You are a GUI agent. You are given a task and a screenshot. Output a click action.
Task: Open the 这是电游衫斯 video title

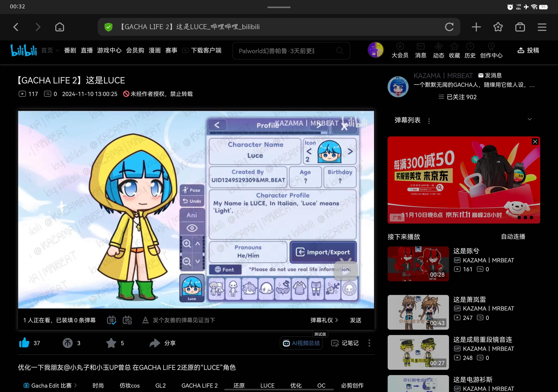473,380
